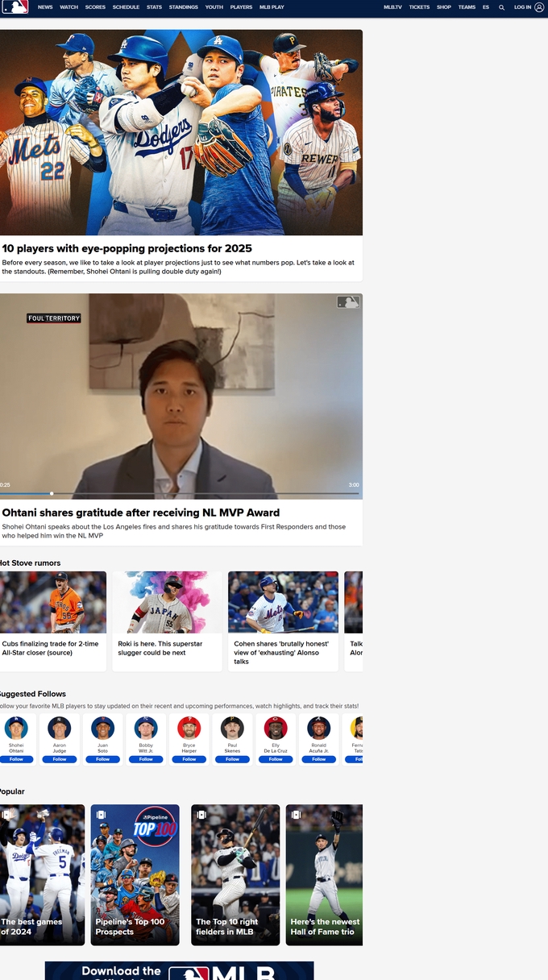Follow Bryce Harper
This screenshot has height=980, width=548.
[189, 759]
